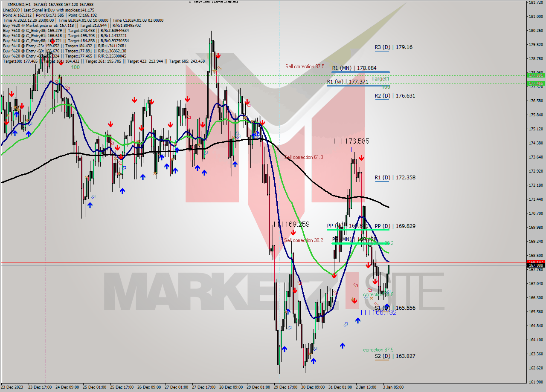Viewport: 546px width, 392px height.
Task: Click 175.840 on the price axis
Action: coord(535,115)
